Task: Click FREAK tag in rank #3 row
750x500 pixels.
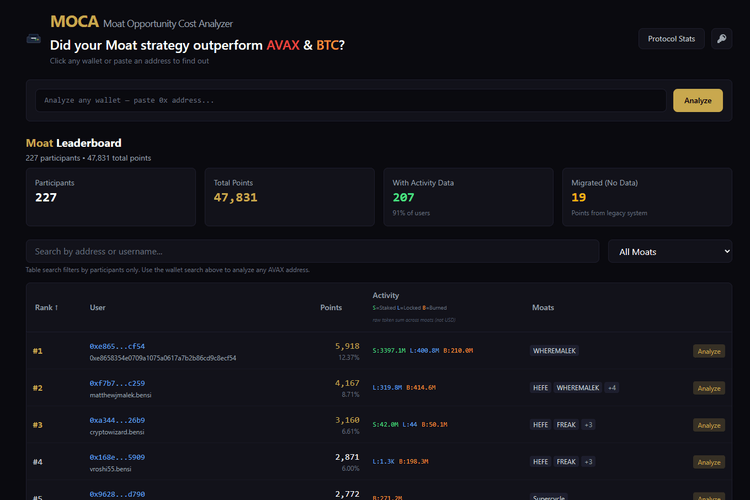Action: 566,424
